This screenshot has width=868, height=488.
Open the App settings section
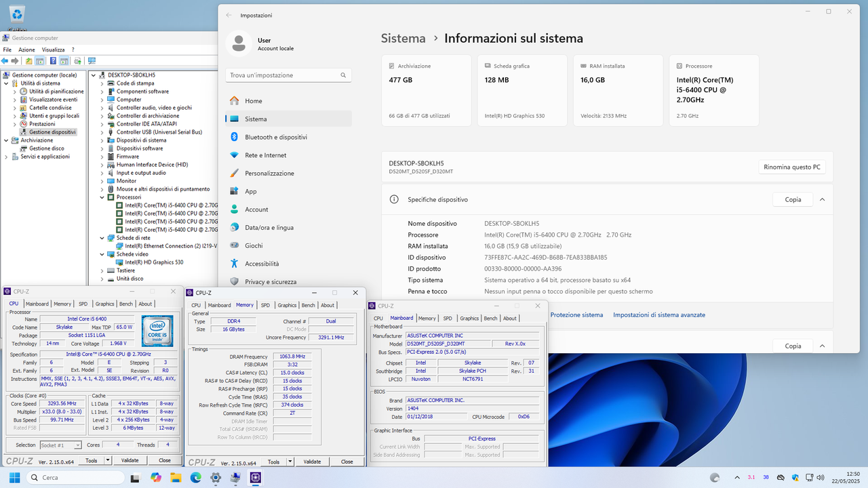(x=288, y=191)
